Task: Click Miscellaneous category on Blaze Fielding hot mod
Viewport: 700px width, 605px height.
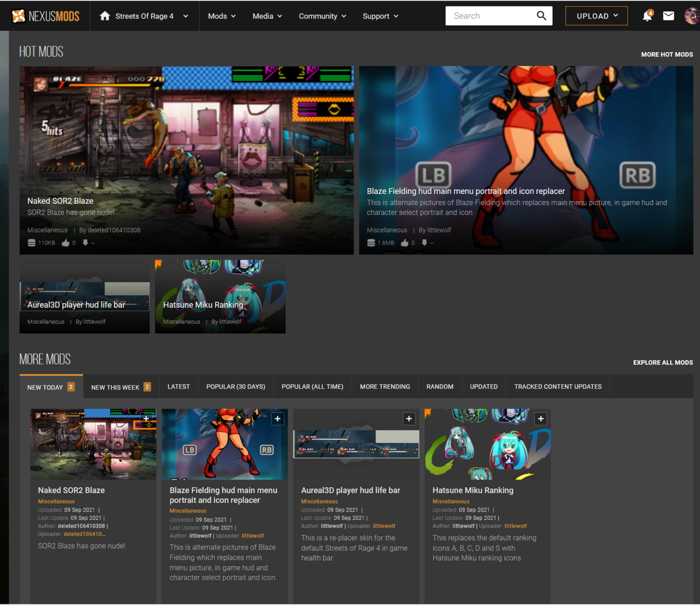Action: click(x=387, y=230)
